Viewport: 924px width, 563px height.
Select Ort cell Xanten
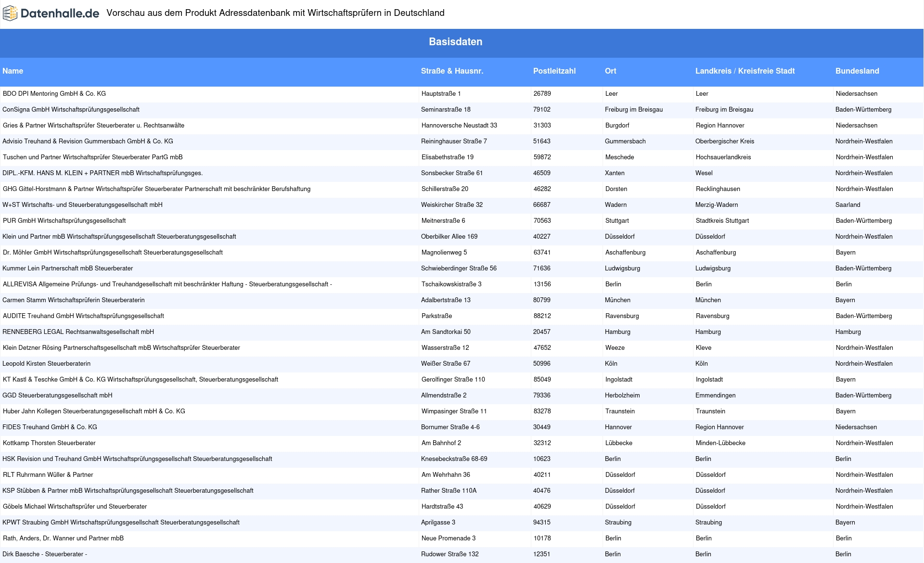pos(615,173)
